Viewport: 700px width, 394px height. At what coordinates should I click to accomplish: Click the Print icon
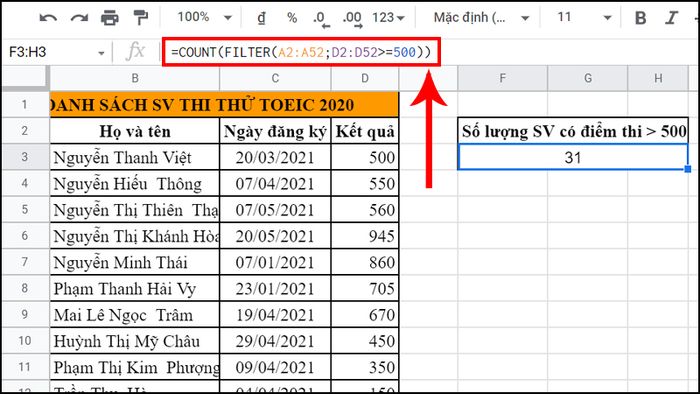tap(110, 18)
